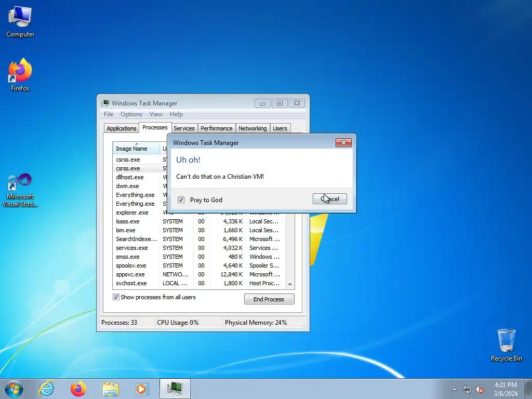The image size is (532, 399).
Task: Open the File menu
Action: click(x=109, y=114)
